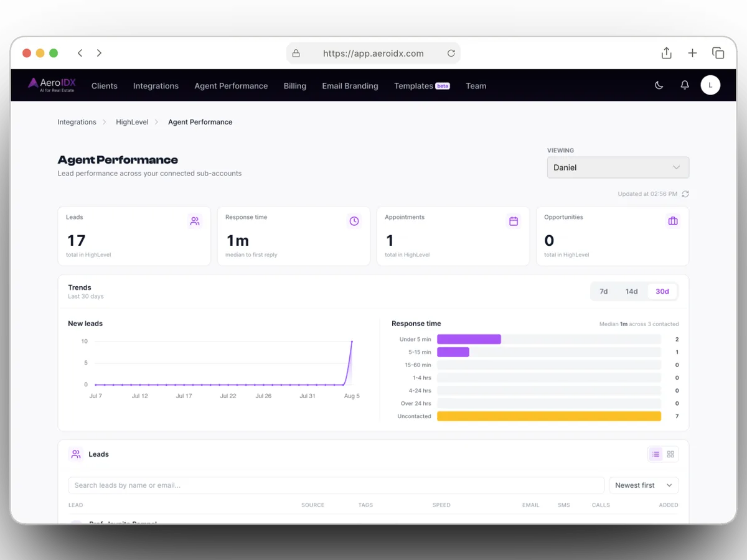Go to HighLevel breadcrumb
This screenshot has width=747, height=560.
click(x=132, y=122)
